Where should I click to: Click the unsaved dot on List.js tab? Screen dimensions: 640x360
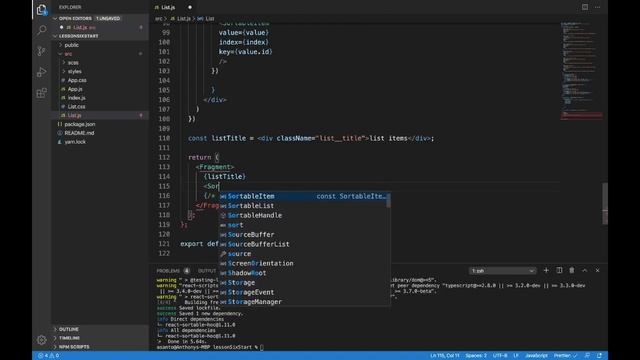coord(190,7)
